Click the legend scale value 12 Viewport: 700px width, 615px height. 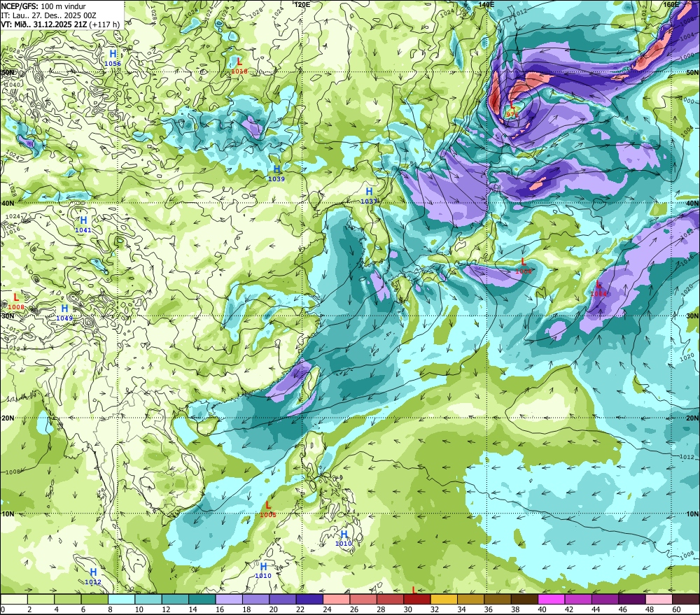click(166, 609)
